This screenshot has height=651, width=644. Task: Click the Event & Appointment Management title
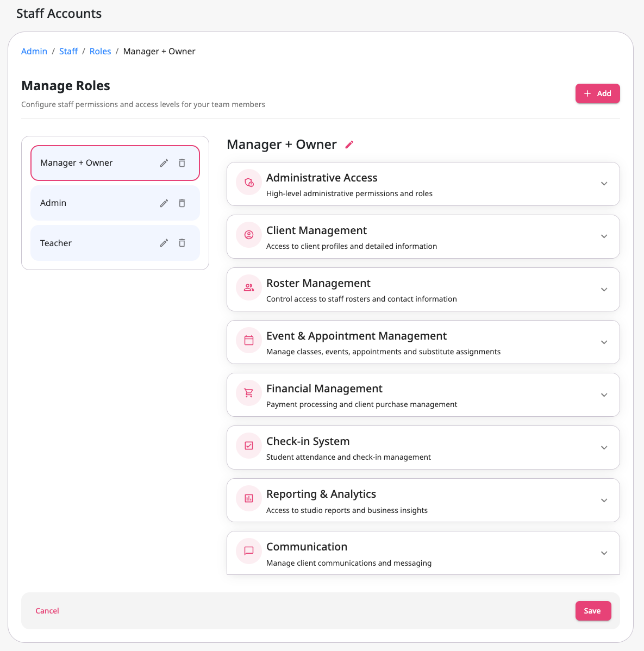pos(357,336)
